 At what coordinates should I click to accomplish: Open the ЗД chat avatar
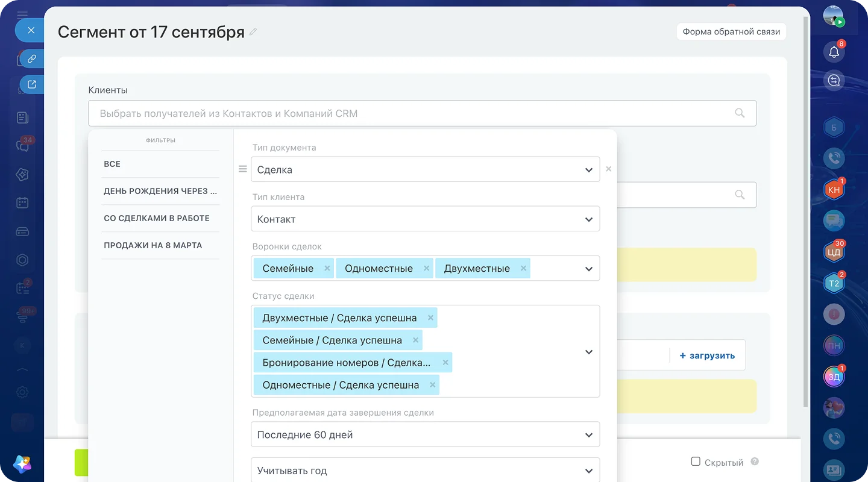click(x=834, y=377)
